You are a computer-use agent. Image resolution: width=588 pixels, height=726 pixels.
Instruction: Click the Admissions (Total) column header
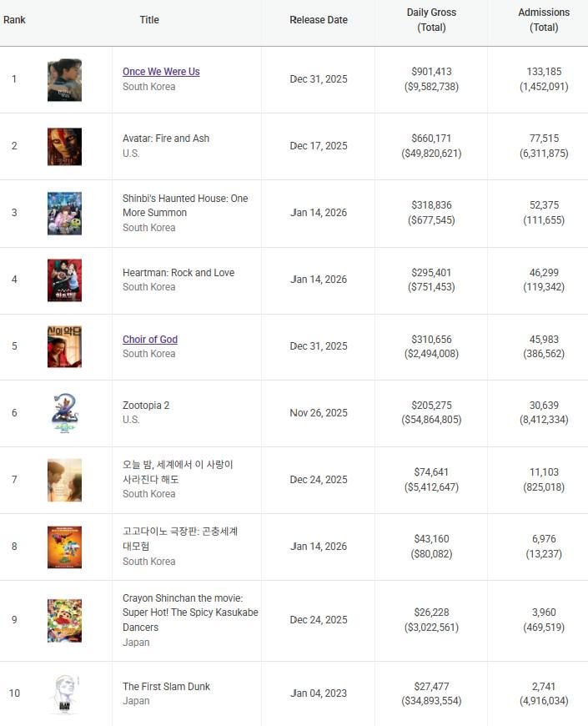544,20
